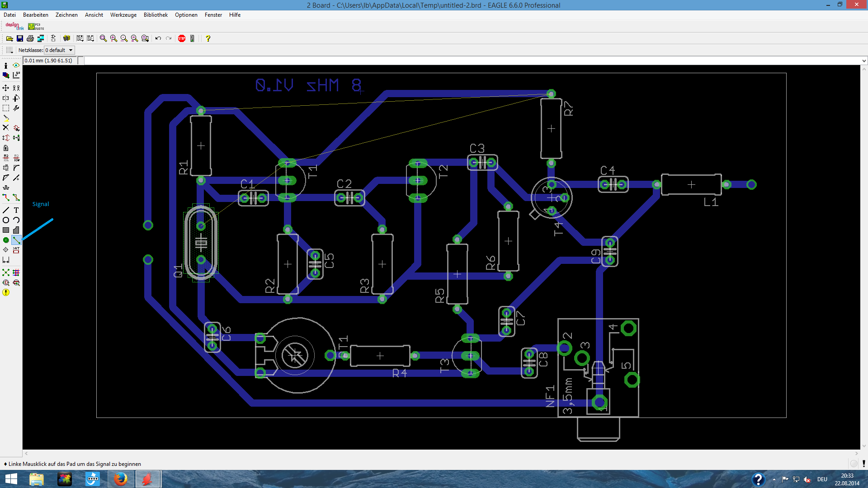Click the Zoom in magnifier icon
Viewport: 868px width, 488px height.
coord(113,38)
